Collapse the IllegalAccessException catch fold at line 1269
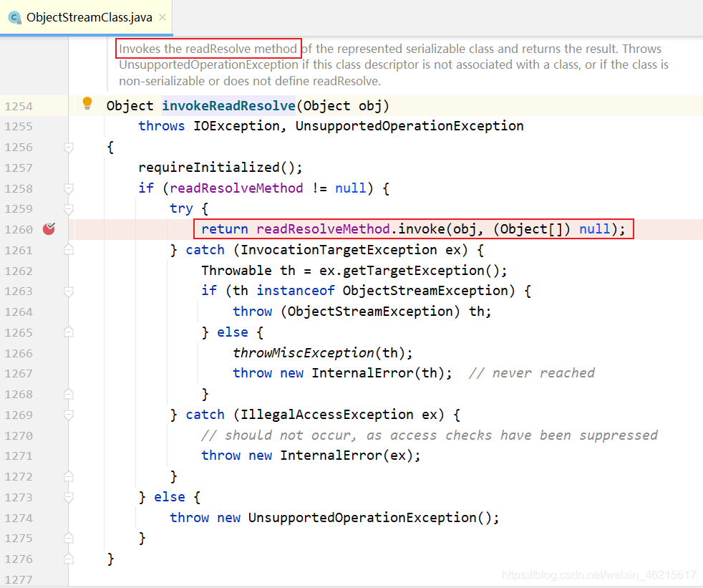The height and width of the screenshot is (588, 703). 69,415
